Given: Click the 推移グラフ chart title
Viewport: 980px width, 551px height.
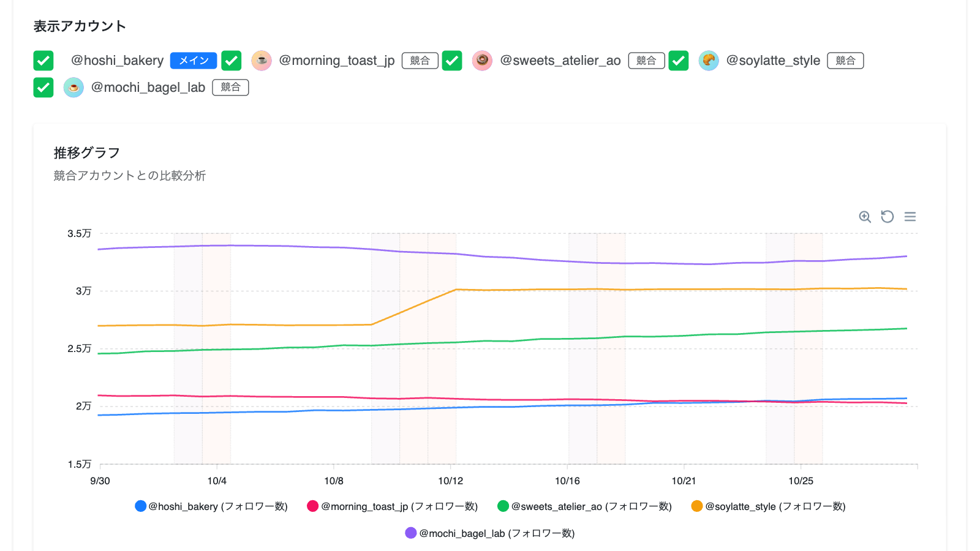Looking at the screenshot, I should tap(87, 152).
